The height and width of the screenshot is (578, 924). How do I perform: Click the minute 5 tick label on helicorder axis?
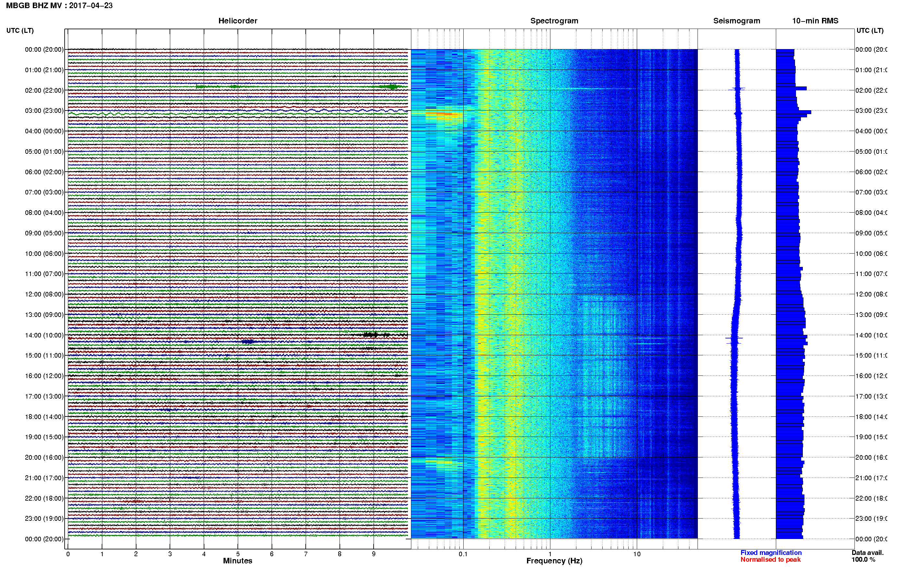point(237,554)
